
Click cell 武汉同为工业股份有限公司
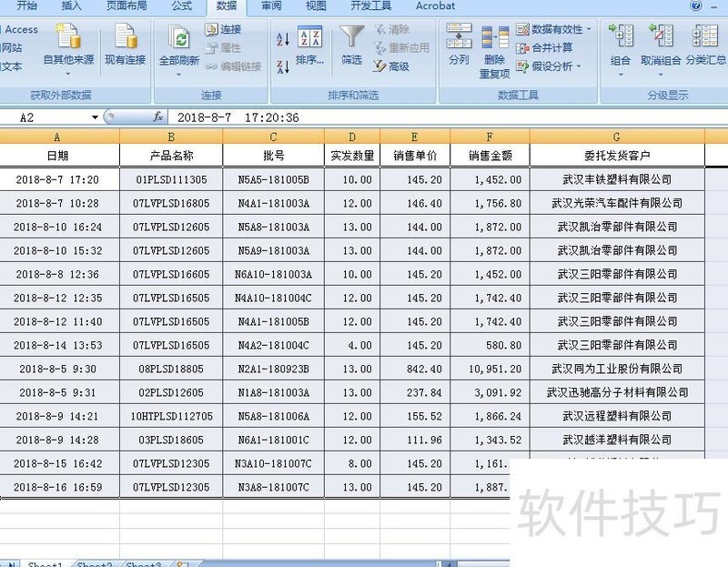point(617,370)
